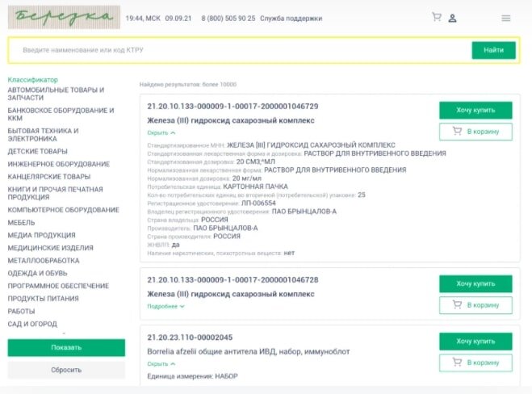Select category Программное обеспечение

click(x=58, y=286)
